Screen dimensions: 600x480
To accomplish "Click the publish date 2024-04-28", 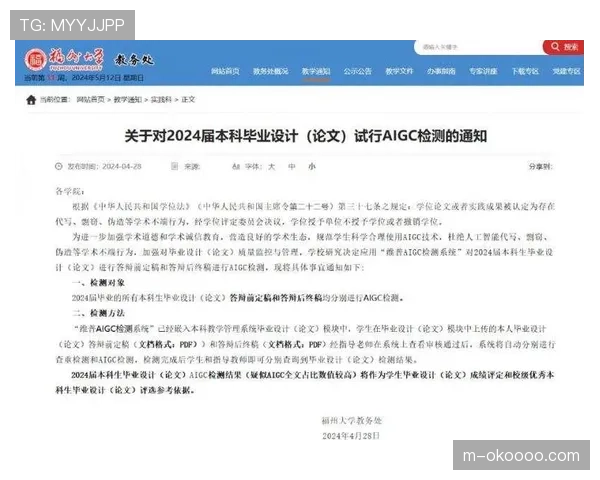I will 122,167.
